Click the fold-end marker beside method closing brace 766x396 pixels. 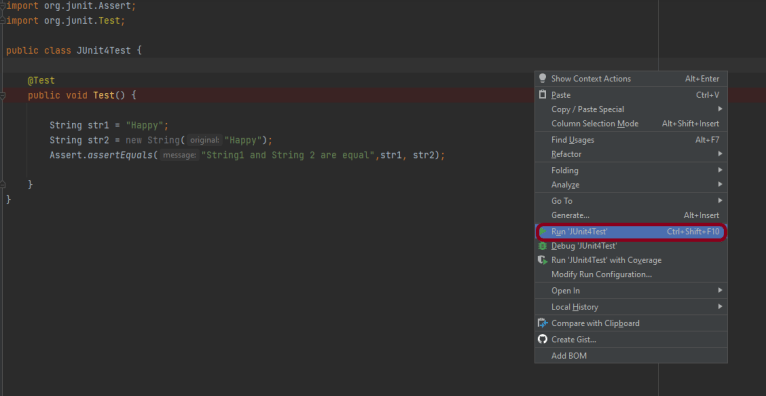[2, 184]
